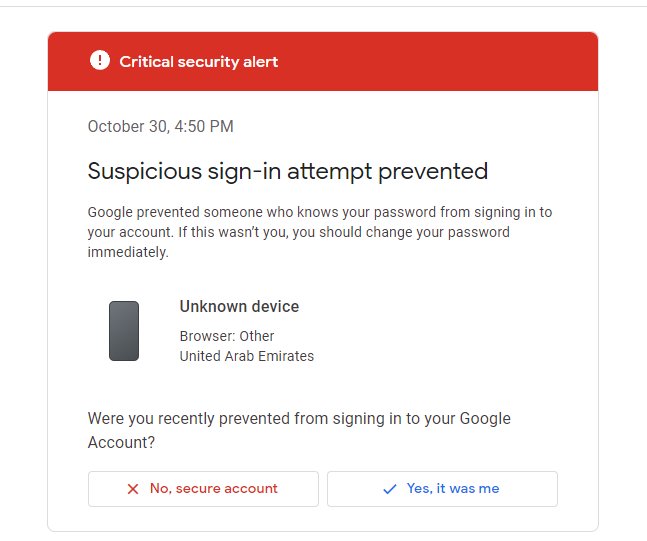Click the "4:50 PM" time text
Viewport: 647px width, 541px height.
point(207,127)
